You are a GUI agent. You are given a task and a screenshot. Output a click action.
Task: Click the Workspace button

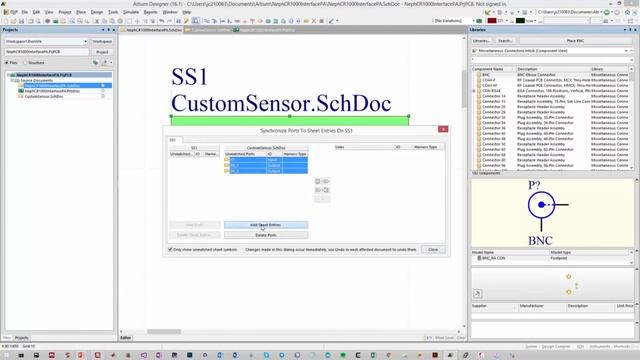click(102, 41)
